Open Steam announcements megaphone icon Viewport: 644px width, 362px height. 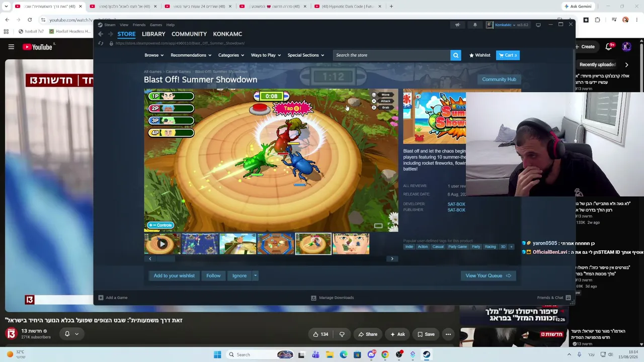(x=457, y=25)
